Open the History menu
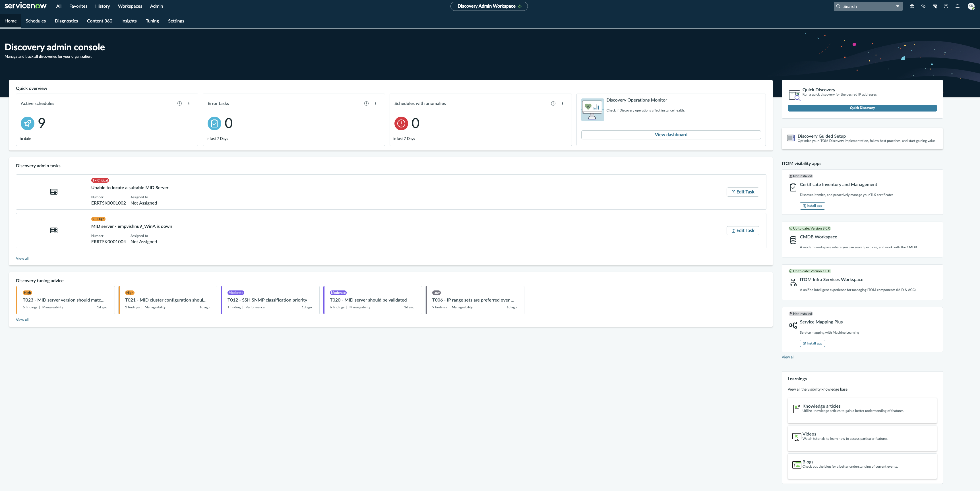 point(102,6)
